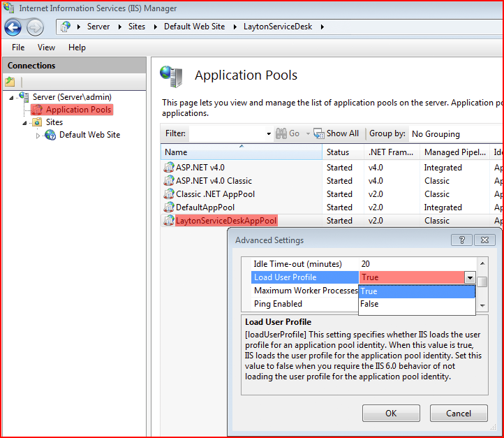Select the Application Pools tree node

[78, 110]
